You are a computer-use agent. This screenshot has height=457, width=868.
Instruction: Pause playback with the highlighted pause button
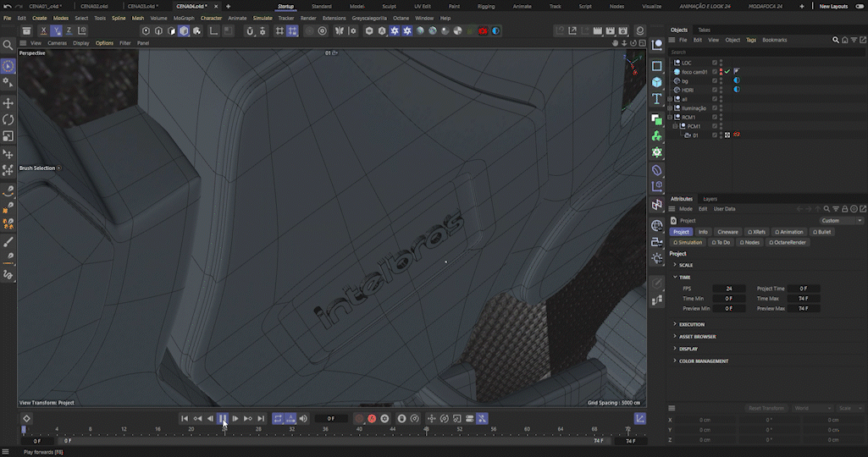pyautogui.click(x=223, y=419)
